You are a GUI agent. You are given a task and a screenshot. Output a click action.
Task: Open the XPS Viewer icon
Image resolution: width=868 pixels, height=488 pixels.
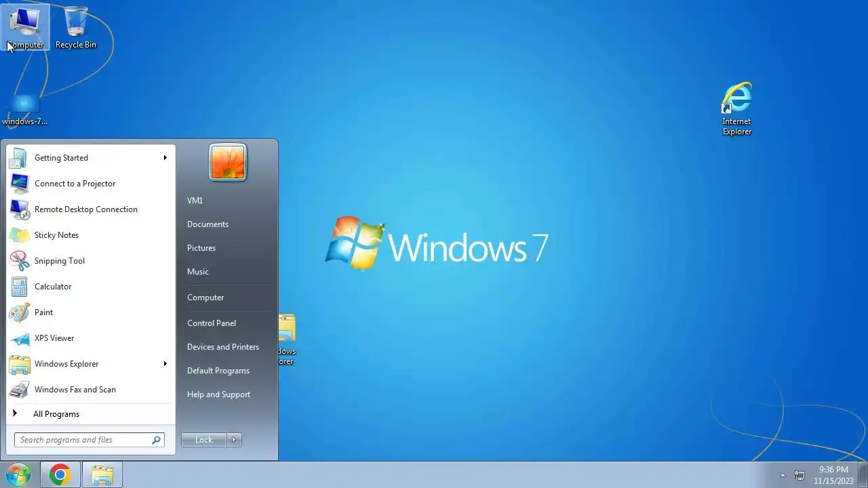coord(19,338)
